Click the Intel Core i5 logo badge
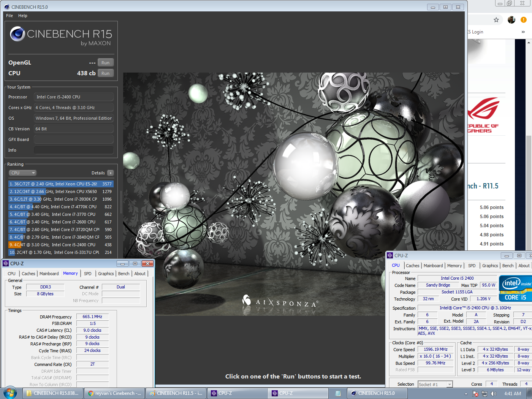Image resolution: width=532 pixels, height=399 pixels. pyautogui.click(x=516, y=289)
